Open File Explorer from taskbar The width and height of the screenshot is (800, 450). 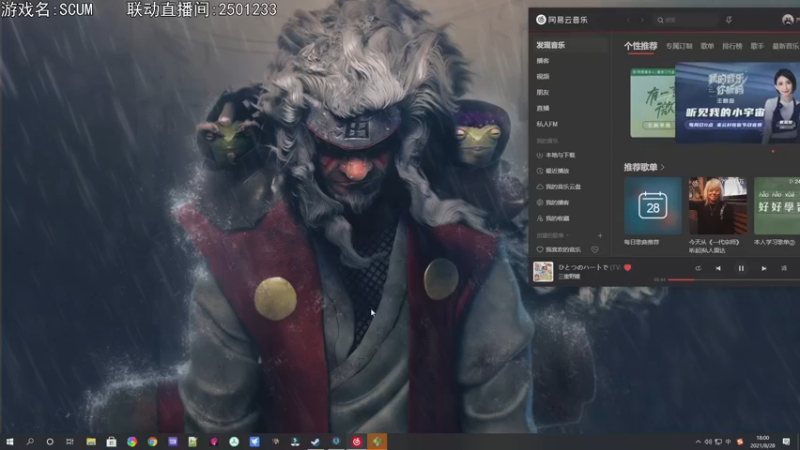click(91, 441)
